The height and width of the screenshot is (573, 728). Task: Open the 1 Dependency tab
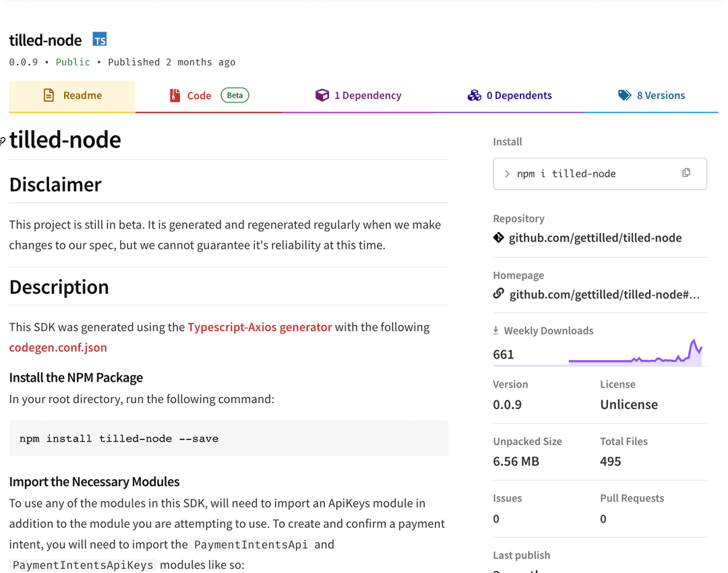[x=358, y=95]
